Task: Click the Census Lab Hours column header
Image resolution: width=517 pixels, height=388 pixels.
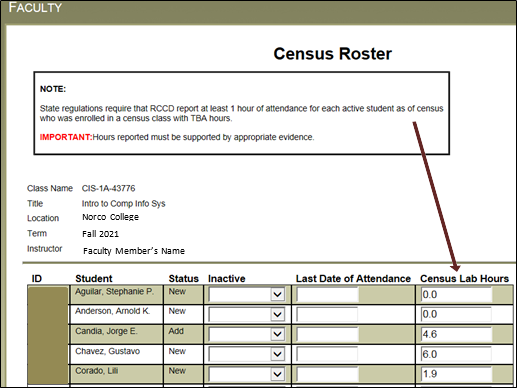Action: [x=464, y=278]
